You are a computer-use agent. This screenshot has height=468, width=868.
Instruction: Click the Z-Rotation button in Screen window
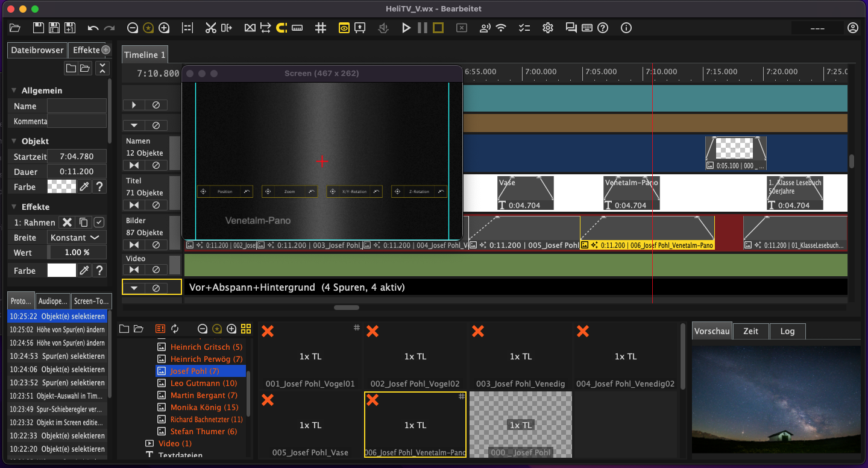click(x=419, y=191)
